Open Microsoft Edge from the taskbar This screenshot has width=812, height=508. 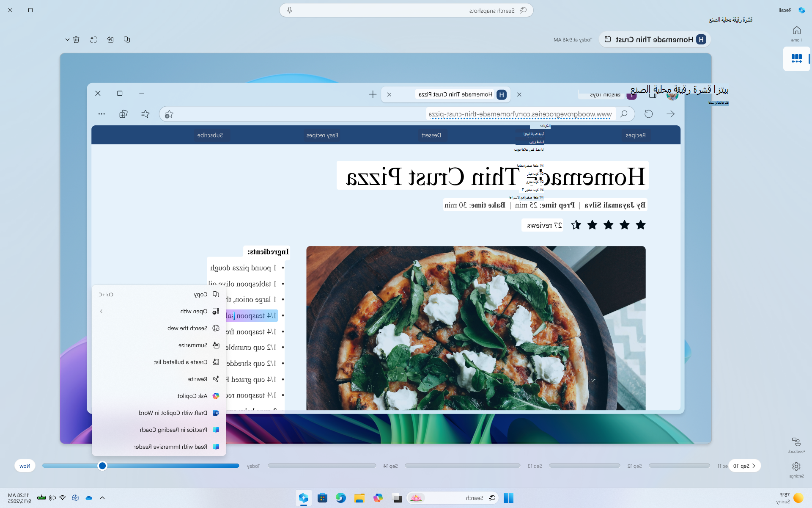[341, 498]
